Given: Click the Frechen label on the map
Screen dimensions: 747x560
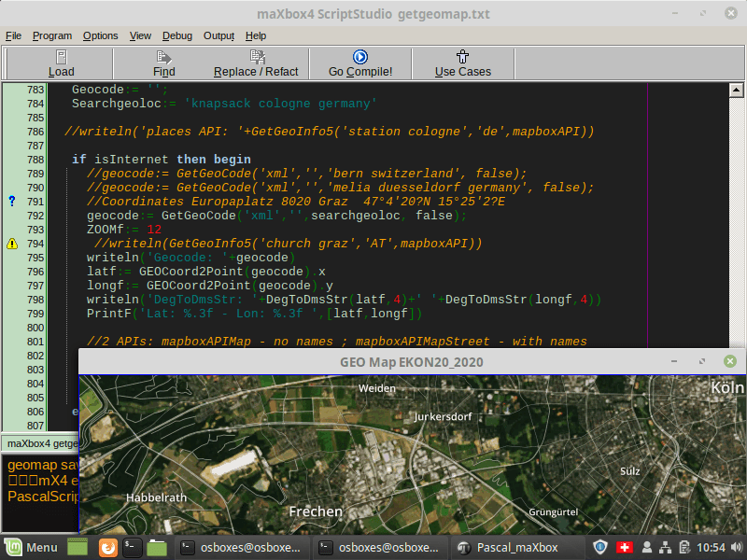Looking at the screenshot, I should pos(316,511).
